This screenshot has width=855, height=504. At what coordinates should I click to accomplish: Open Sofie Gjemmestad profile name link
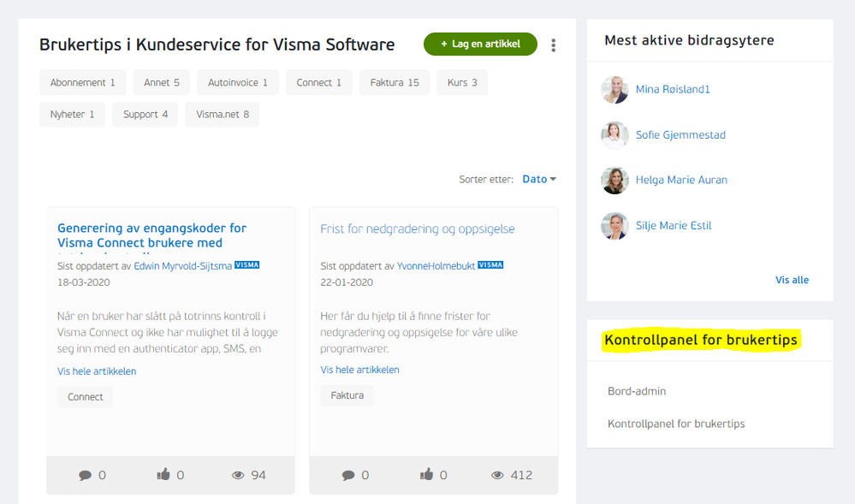[680, 134]
